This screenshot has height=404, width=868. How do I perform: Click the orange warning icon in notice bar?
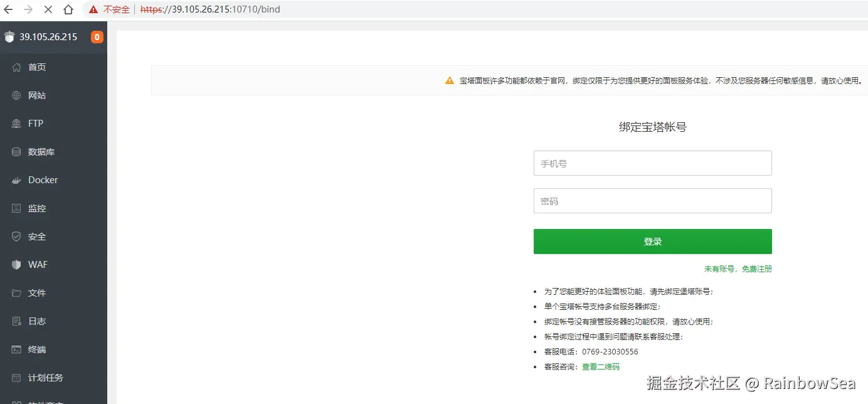(x=450, y=80)
